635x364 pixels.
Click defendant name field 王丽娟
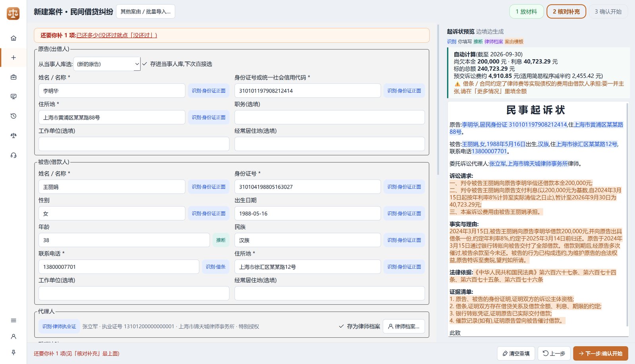[112, 187]
